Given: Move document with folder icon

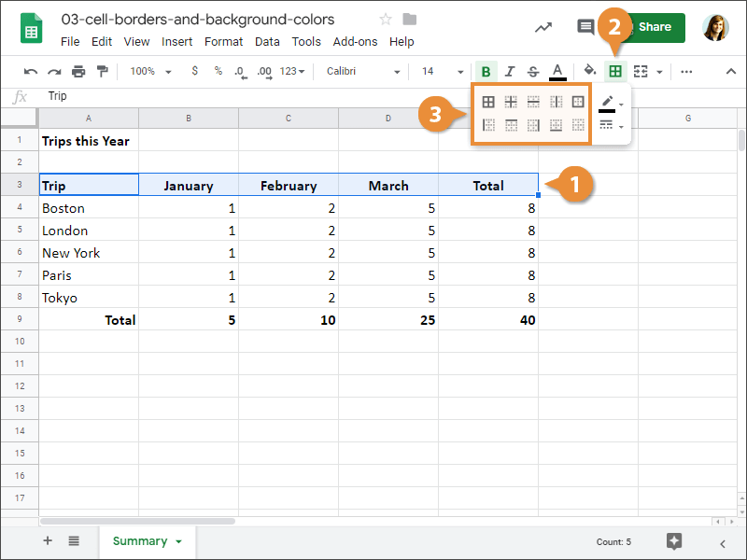Looking at the screenshot, I should 409,20.
